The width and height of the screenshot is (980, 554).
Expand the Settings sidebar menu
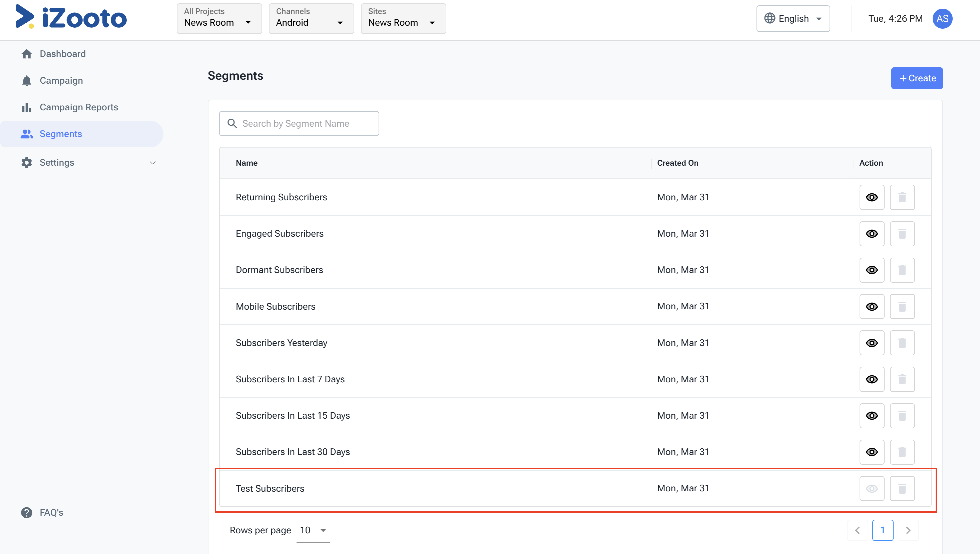pyautogui.click(x=88, y=162)
